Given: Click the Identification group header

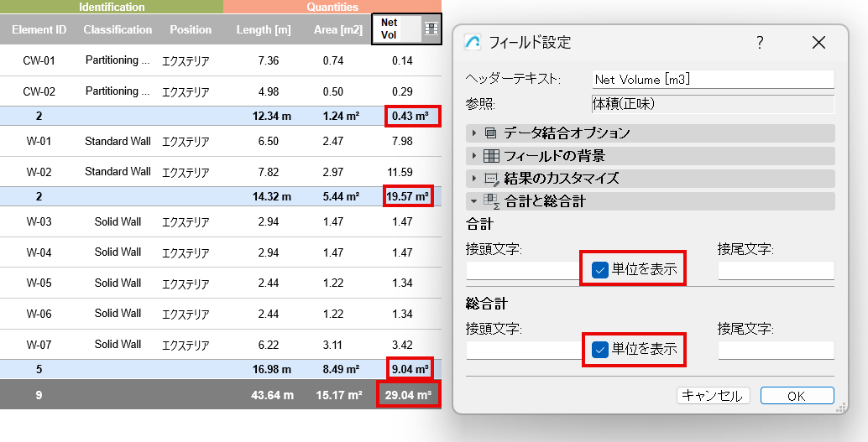Looking at the screenshot, I should coord(112,7).
